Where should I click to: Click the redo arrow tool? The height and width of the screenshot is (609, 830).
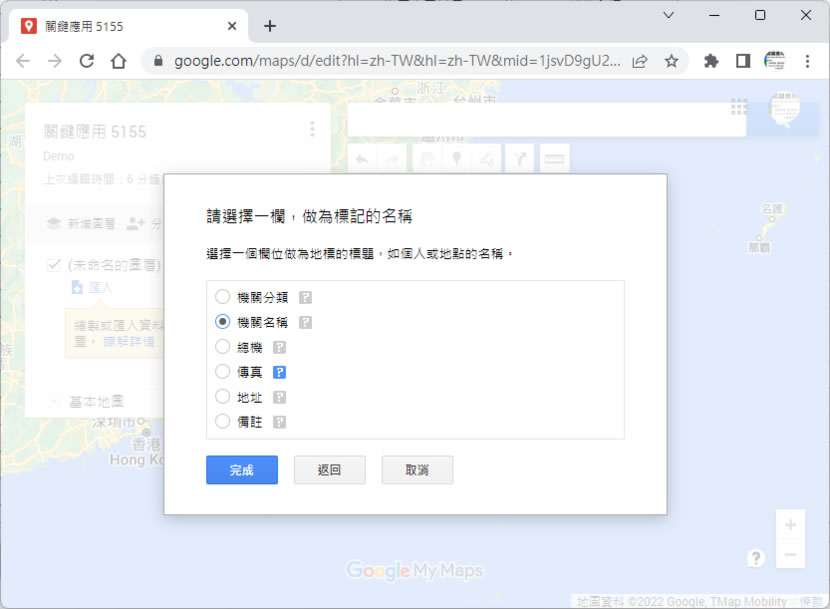(393, 158)
